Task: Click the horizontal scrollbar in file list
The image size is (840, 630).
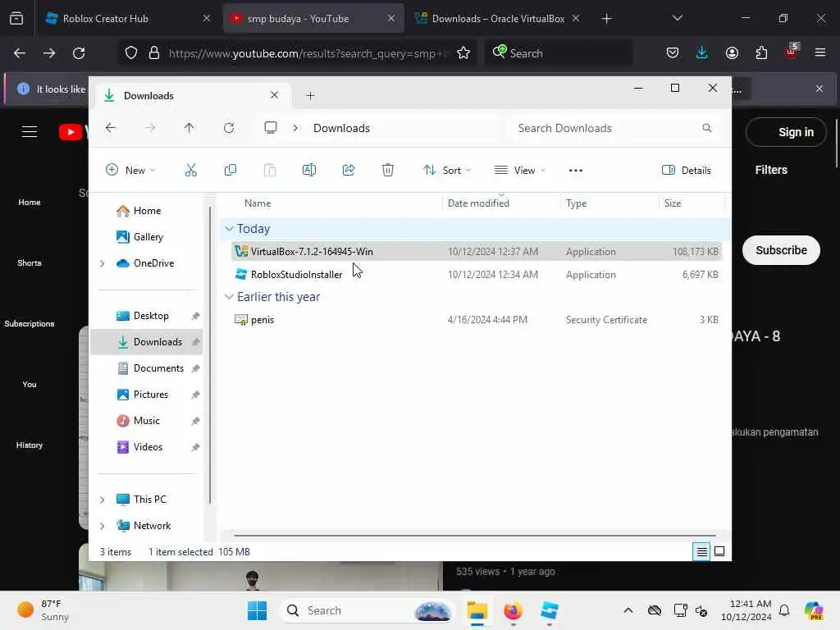Action: click(475, 535)
